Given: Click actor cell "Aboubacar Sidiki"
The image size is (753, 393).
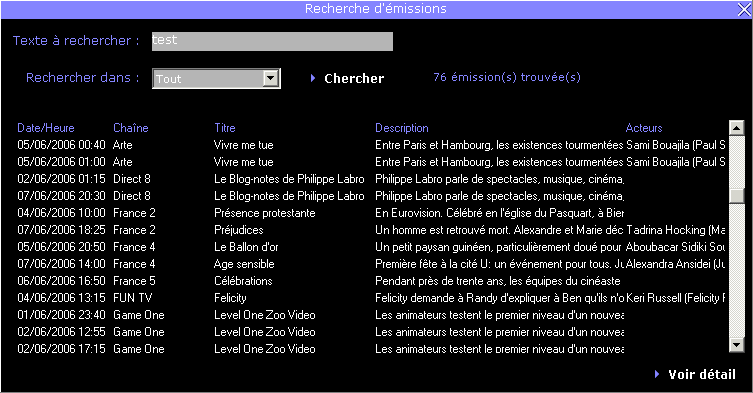Looking at the screenshot, I should coord(675,247).
